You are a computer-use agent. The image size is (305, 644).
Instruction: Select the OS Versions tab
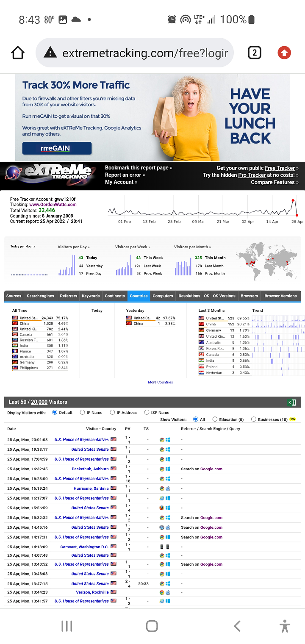224,296
